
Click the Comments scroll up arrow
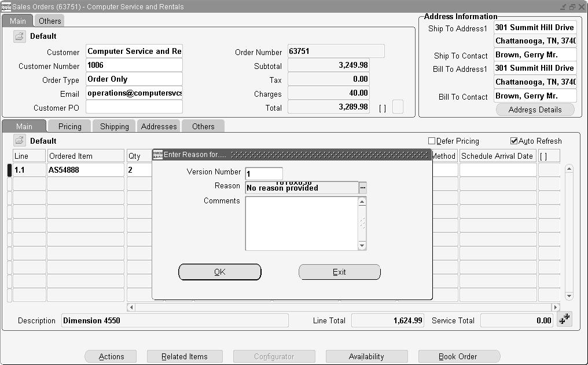[362, 202]
